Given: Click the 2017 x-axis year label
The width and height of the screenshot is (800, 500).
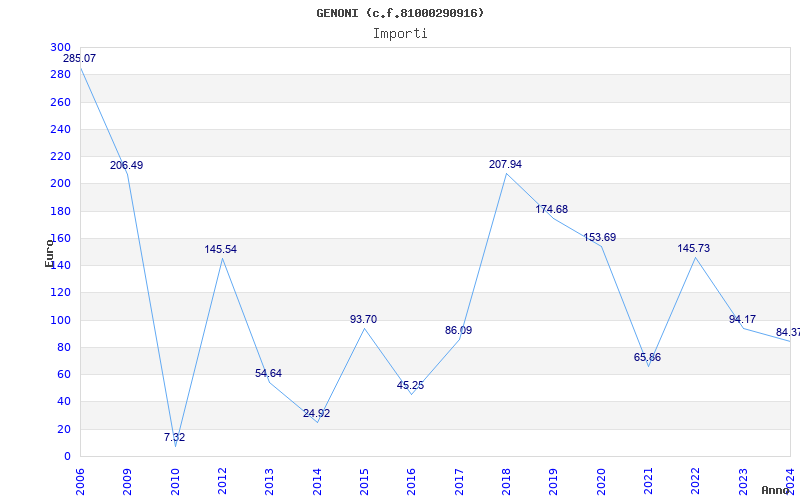Looking at the screenshot, I should coord(459,481).
